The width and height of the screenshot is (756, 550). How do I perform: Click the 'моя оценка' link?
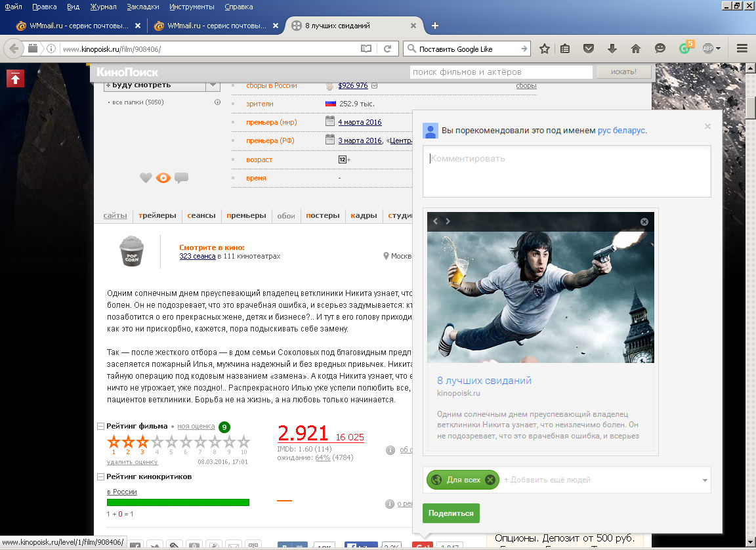[196, 426]
